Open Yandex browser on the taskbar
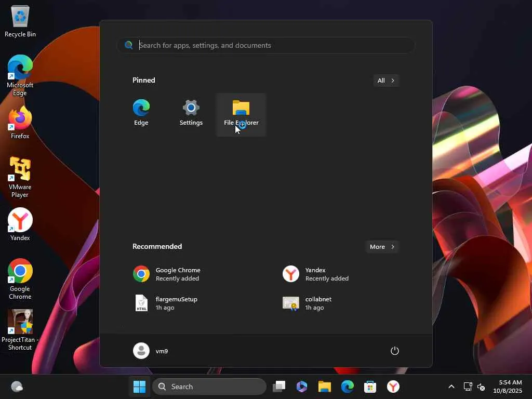The width and height of the screenshot is (532, 399). (x=393, y=387)
